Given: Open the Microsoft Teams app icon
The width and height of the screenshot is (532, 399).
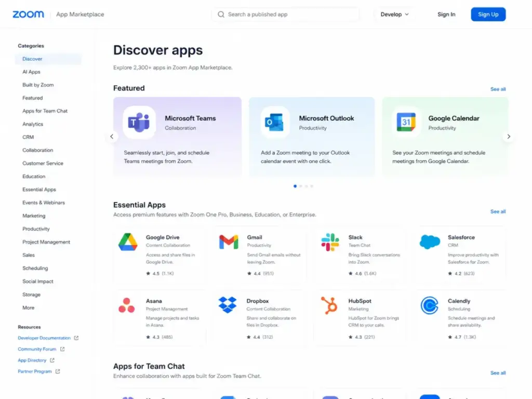Looking at the screenshot, I should (x=139, y=122).
